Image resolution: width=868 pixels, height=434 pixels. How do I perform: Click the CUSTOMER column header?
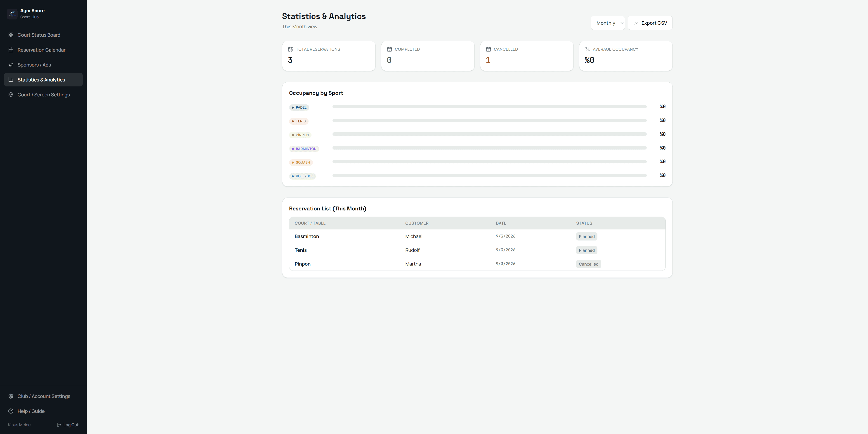417,223
